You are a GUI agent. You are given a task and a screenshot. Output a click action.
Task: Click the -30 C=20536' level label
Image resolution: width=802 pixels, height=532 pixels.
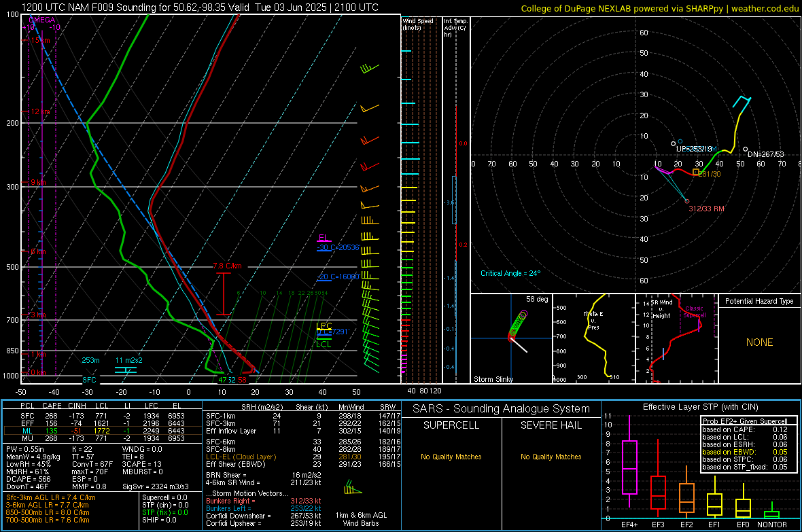tap(338, 247)
